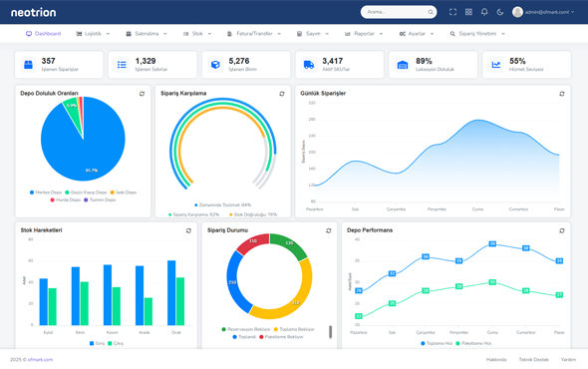Go to Dashboard menu item

[43, 34]
